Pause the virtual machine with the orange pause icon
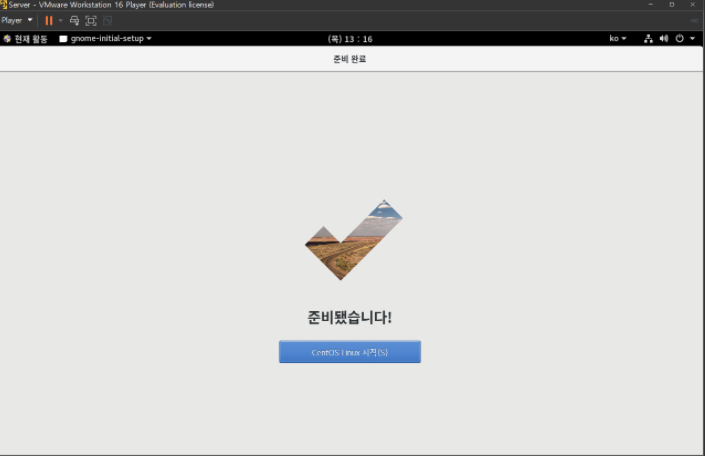Screen dimensions: 705x456 click(x=49, y=21)
